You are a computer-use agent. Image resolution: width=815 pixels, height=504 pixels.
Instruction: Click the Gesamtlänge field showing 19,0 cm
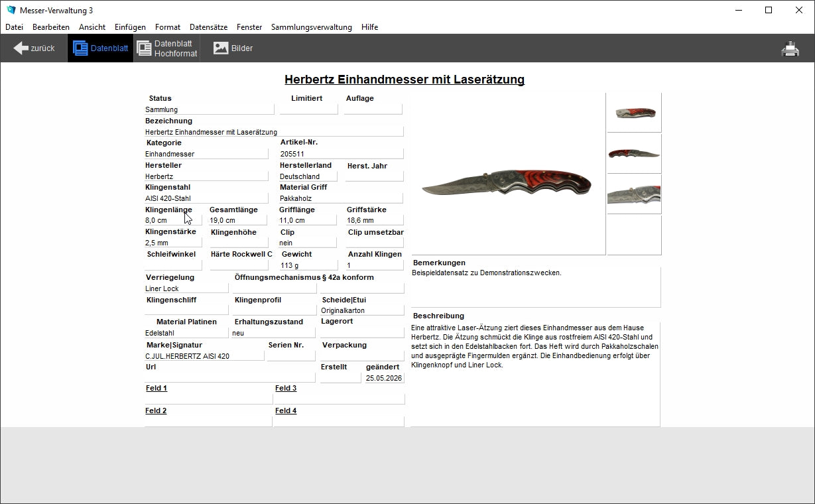(238, 220)
